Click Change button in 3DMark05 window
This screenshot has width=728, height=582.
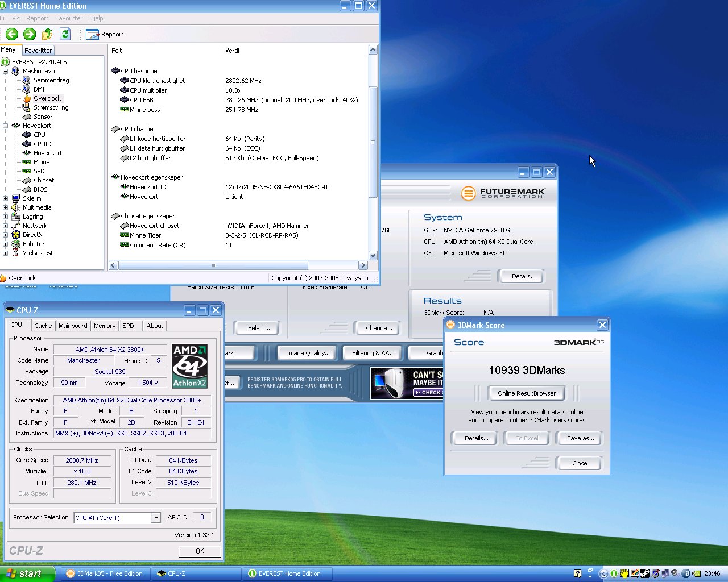click(x=379, y=328)
